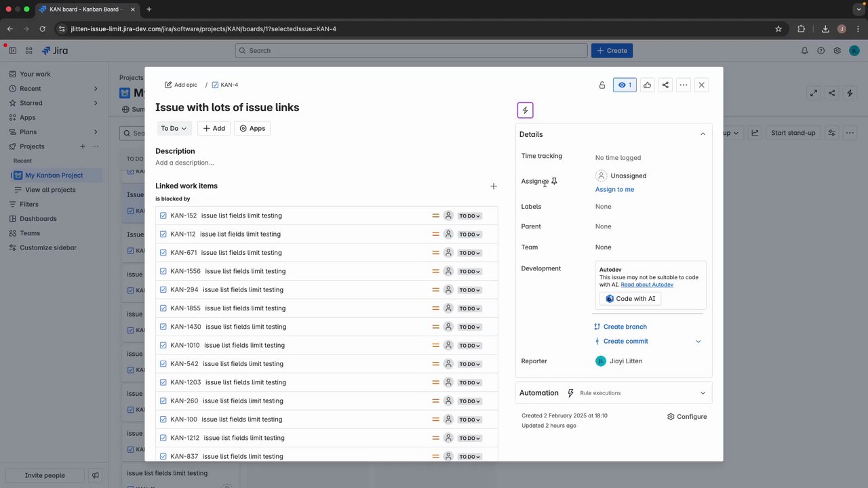Viewport: 868px width, 488px height.
Task: Open the three-dots actions menu in dialog
Action: [684, 85]
